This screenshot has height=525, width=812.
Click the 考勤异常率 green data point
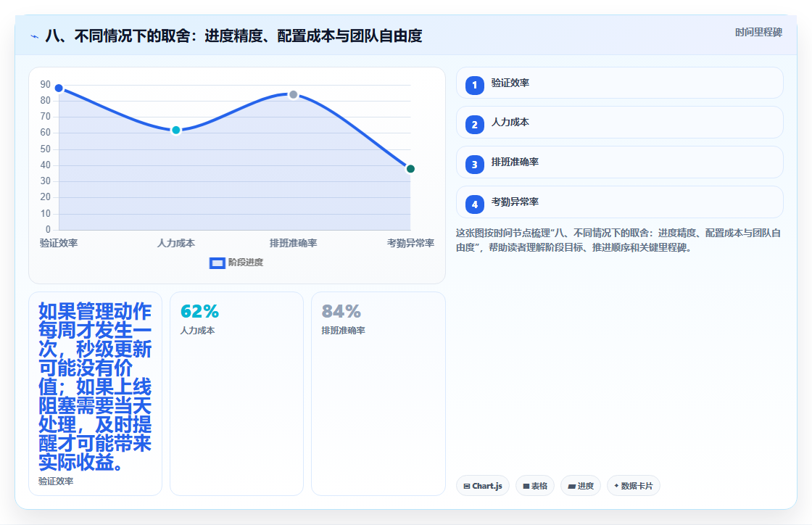pyautogui.click(x=410, y=169)
